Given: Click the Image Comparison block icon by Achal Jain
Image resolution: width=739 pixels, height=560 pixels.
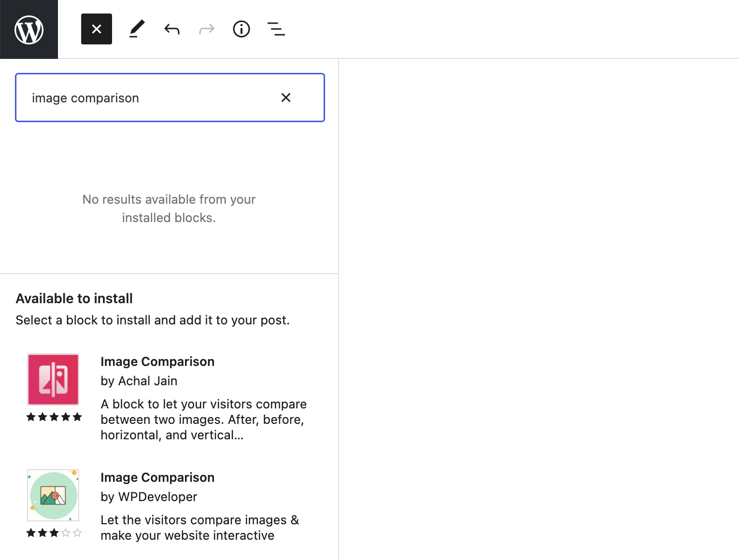Looking at the screenshot, I should pos(53,379).
